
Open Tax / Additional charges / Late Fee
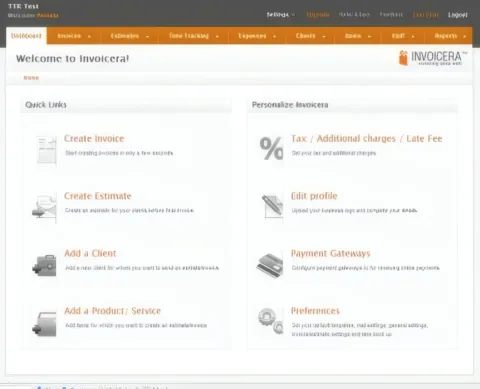pyautogui.click(x=366, y=138)
